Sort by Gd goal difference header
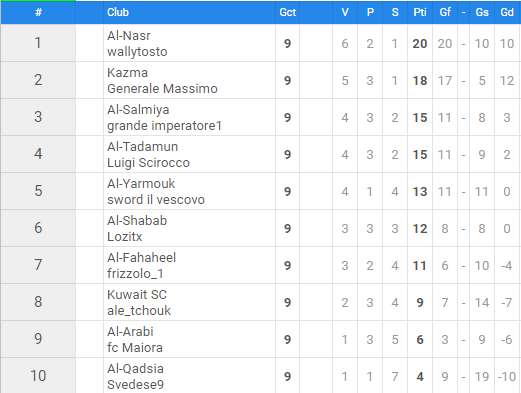 tap(507, 12)
